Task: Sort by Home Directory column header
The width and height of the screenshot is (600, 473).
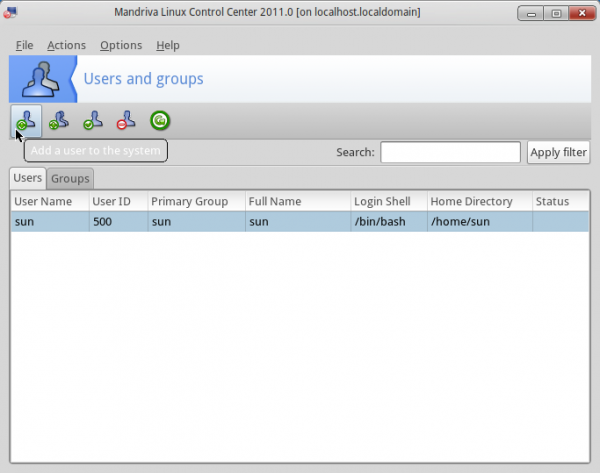Action: click(x=479, y=201)
